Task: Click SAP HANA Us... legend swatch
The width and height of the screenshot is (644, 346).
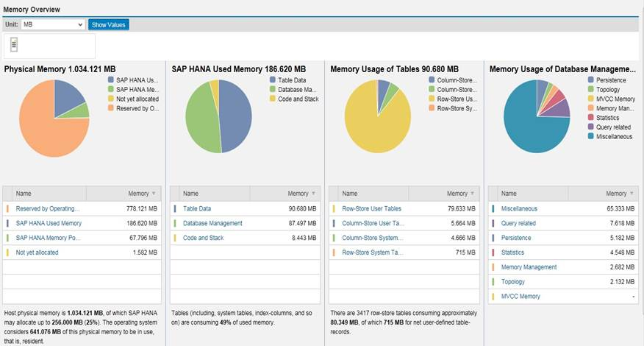Action: point(110,80)
